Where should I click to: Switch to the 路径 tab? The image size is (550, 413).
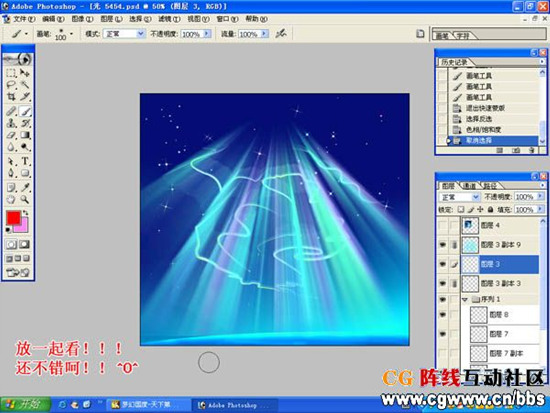click(x=490, y=186)
